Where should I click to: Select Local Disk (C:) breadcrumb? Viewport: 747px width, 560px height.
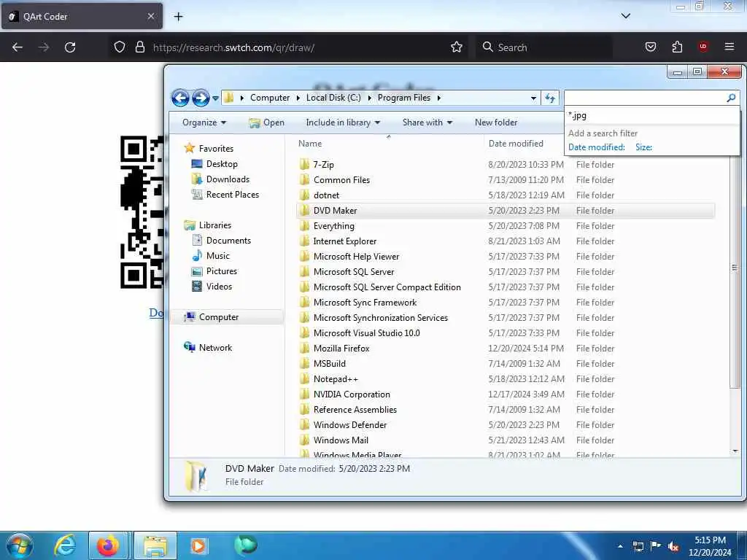pyautogui.click(x=333, y=98)
